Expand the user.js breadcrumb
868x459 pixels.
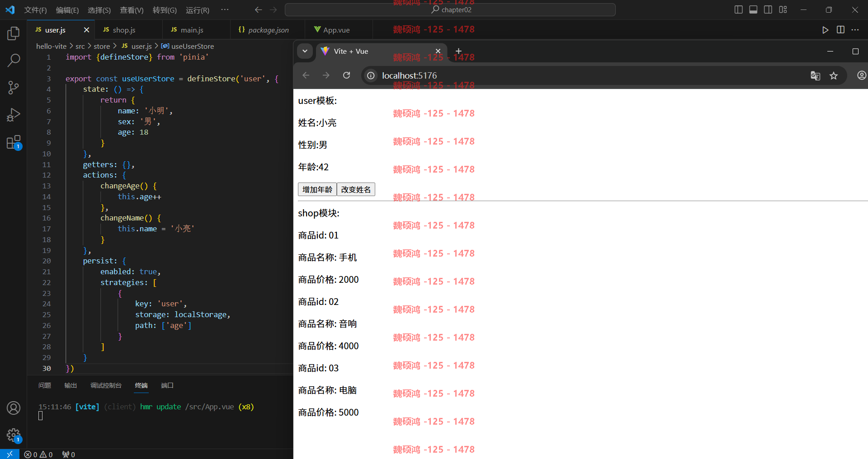pos(137,46)
